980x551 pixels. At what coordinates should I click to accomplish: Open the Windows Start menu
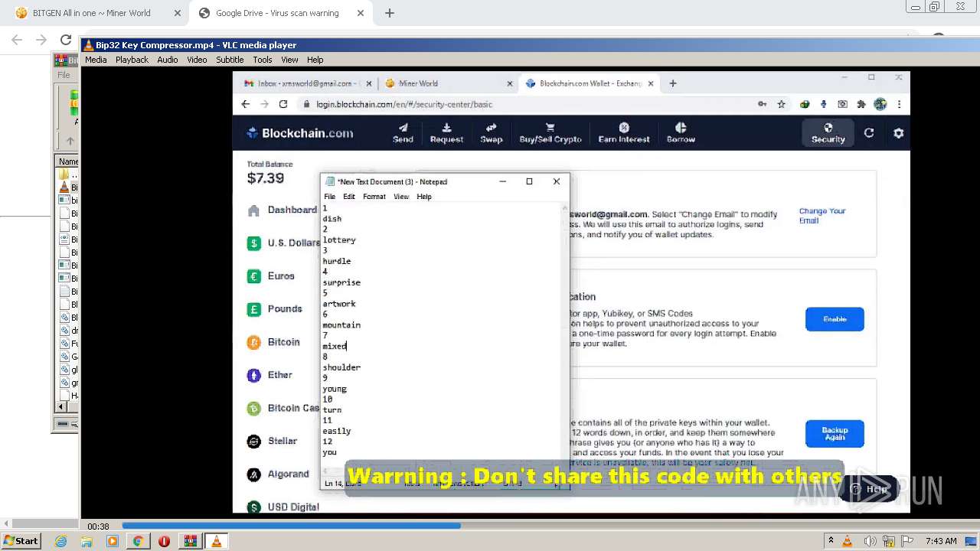[x=21, y=541]
